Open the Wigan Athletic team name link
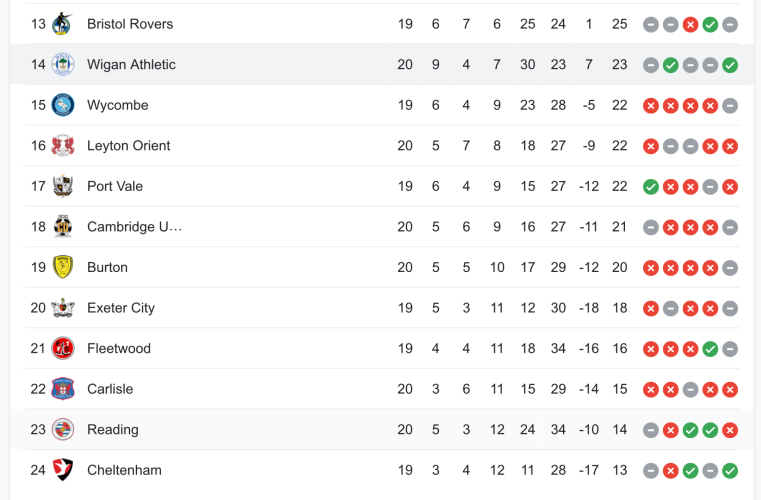Screen dimensions: 761x500 point(131,65)
